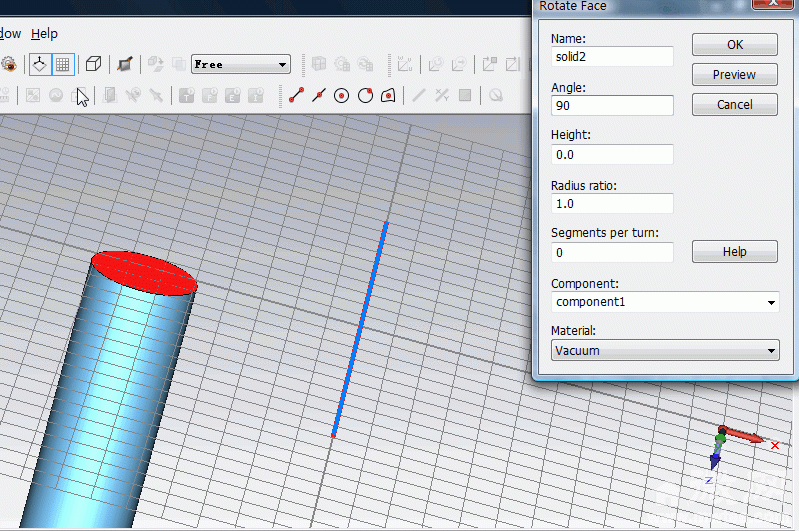The image size is (799, 531).
Task: Click the greyed F monitor icon
Action: click(209, 95)
